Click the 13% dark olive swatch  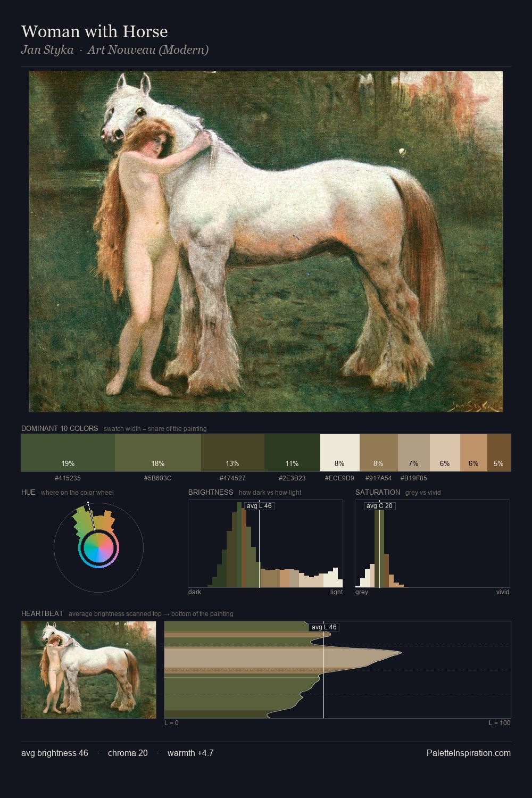(x=232, y=453)
